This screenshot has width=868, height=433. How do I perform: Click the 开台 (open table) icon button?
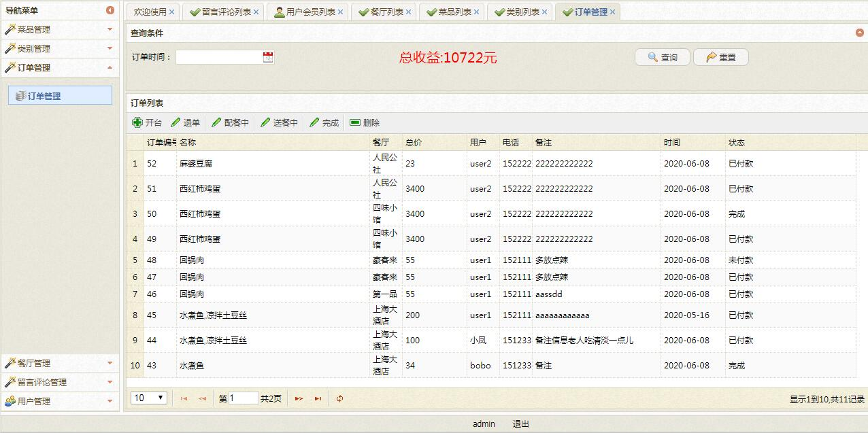click(x=137, y=122)
